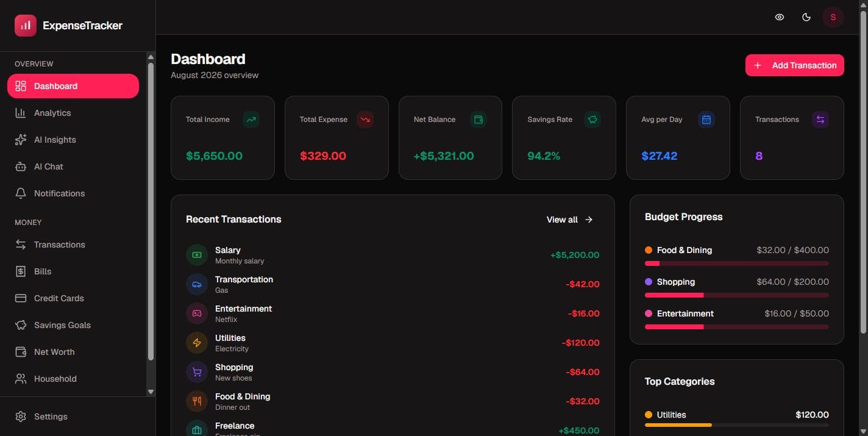The height and width of the screenshot is (436, 868).
Task: Switch theme with the moon icon
Action: [x=806, y=17]
